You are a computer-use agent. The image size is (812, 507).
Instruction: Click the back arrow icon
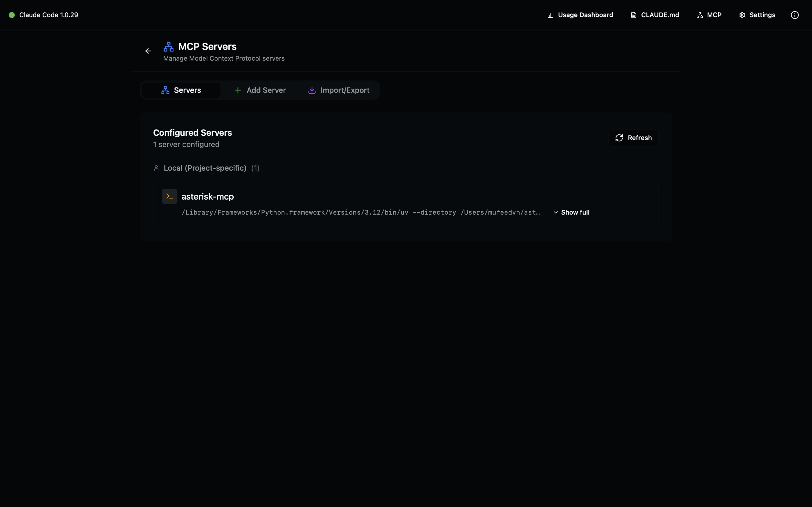click(148, 51)
